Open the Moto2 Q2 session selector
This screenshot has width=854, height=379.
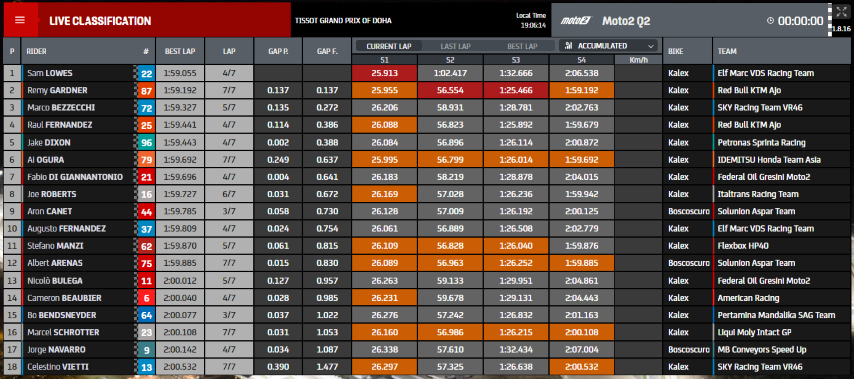626,21
